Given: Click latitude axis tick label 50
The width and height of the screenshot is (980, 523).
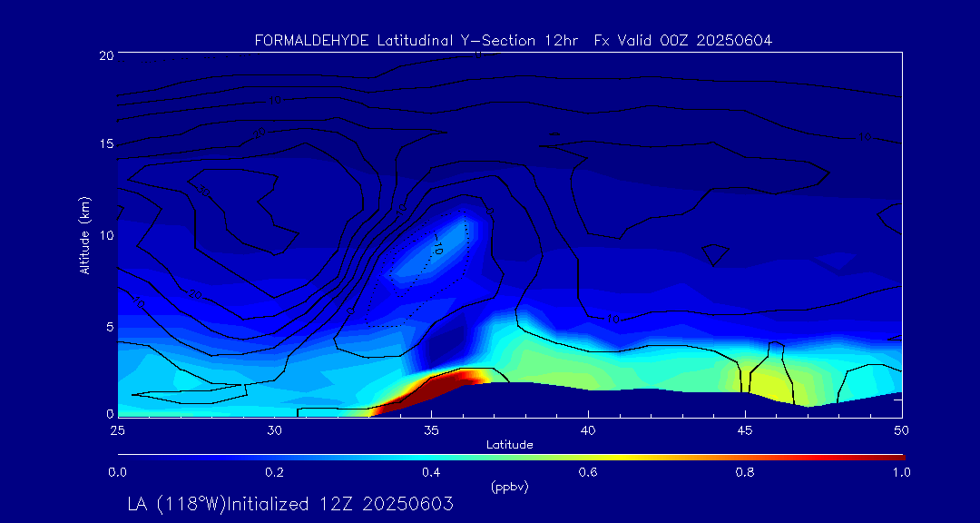Looking at the screenshot, I should [x=902, y=430].
